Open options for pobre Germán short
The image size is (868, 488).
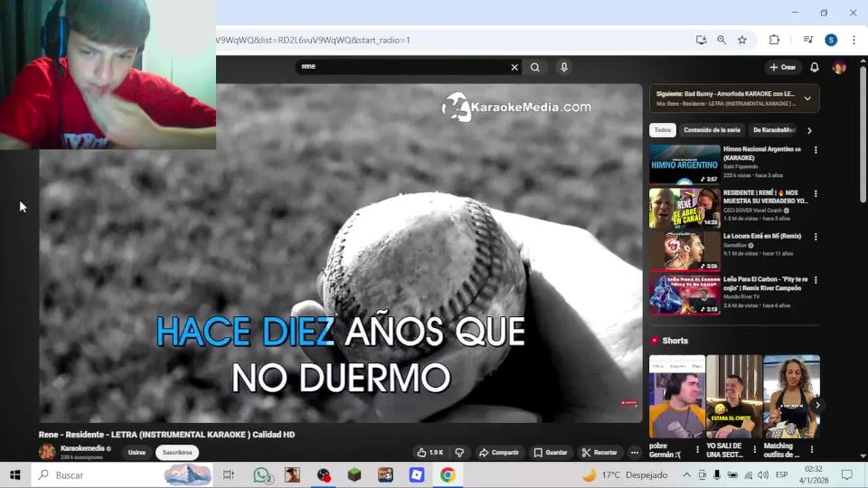(x=697, y=449)
